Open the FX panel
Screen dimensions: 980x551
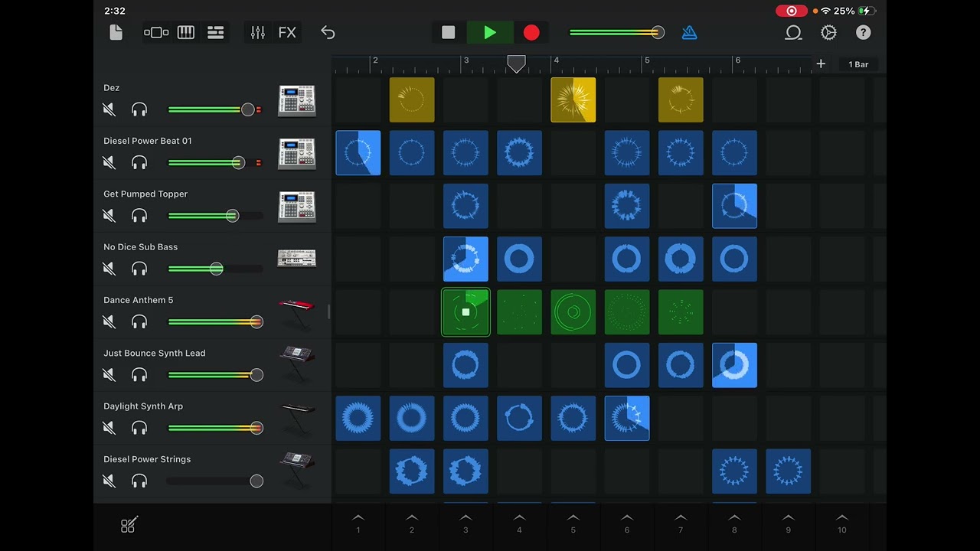(x=287, y=32)
